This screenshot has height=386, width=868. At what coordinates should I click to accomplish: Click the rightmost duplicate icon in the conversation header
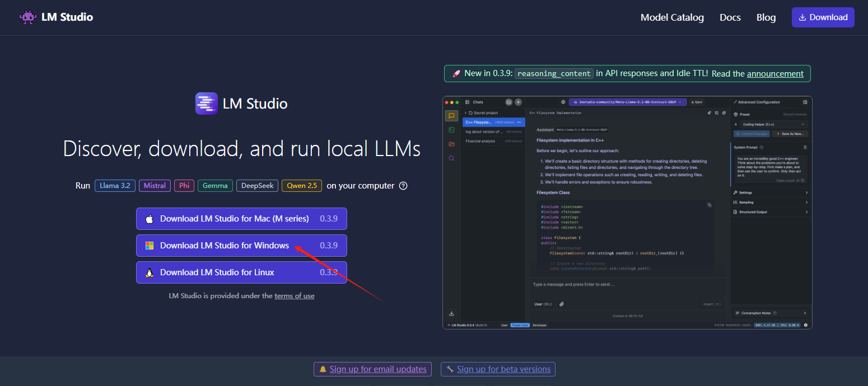pos(724,113)
